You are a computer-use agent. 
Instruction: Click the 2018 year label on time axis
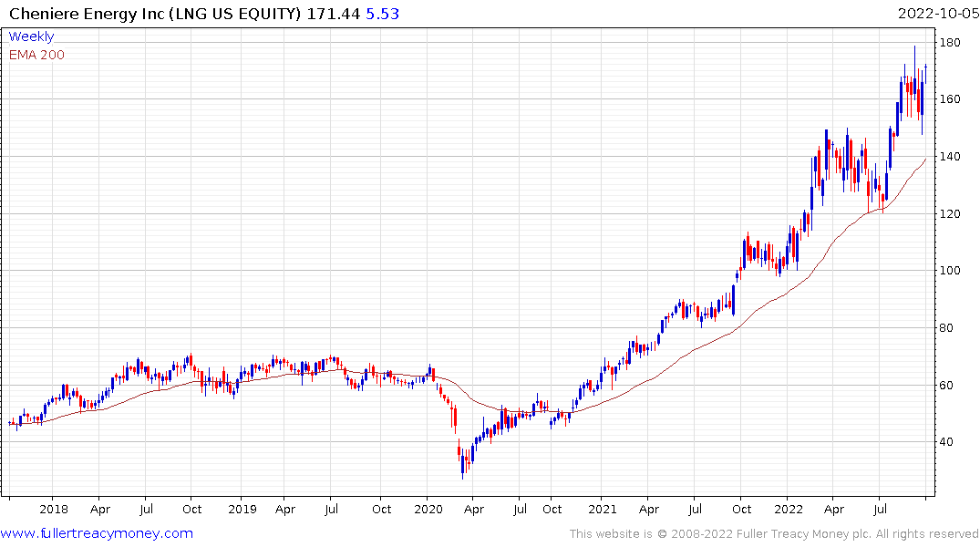(53, 509)
